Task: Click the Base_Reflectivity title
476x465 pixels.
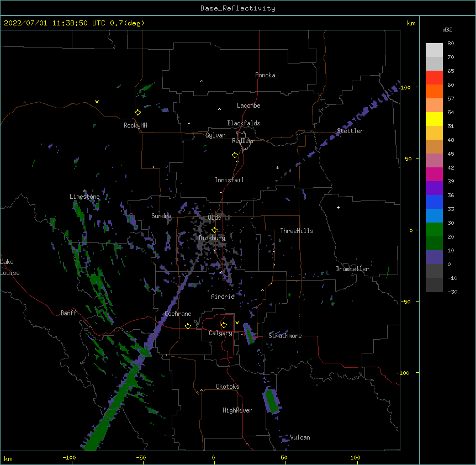Action: (238, 8)
